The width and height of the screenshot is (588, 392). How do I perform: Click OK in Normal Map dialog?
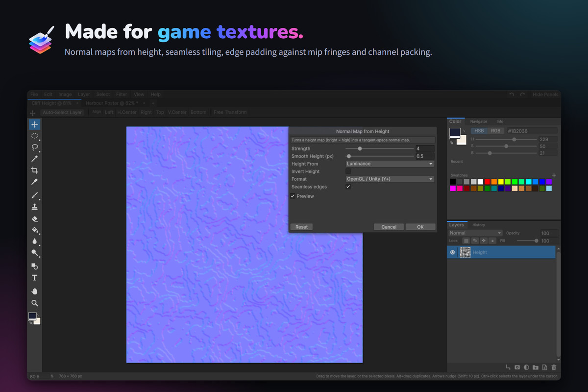[420, 227]
